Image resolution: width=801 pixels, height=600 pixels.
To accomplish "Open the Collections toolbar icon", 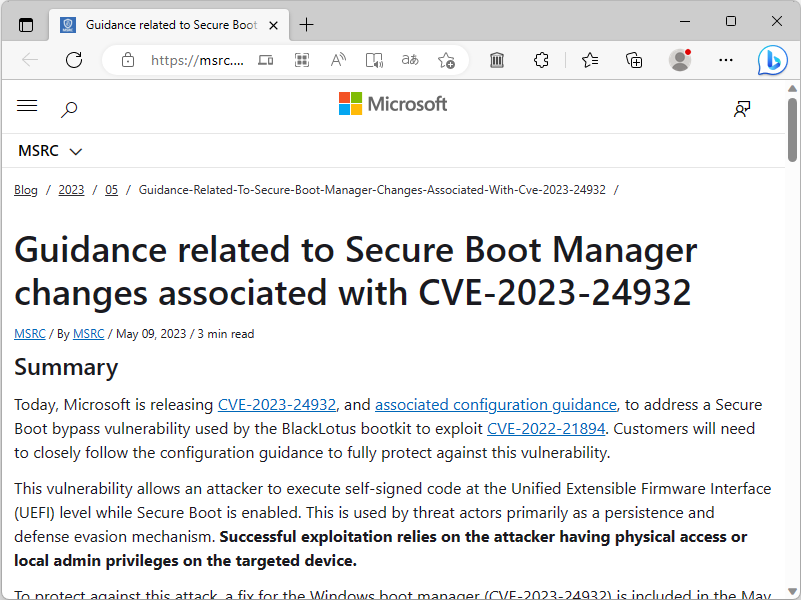I will 634,60.
